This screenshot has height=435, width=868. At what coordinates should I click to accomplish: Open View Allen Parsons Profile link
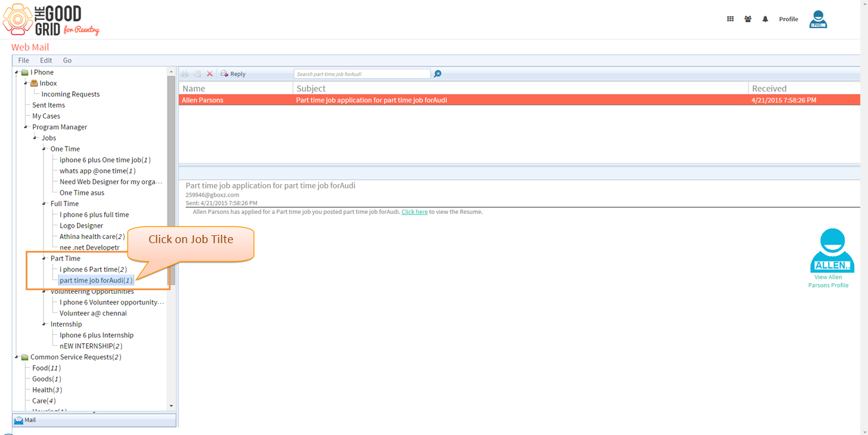pos(828,281)
